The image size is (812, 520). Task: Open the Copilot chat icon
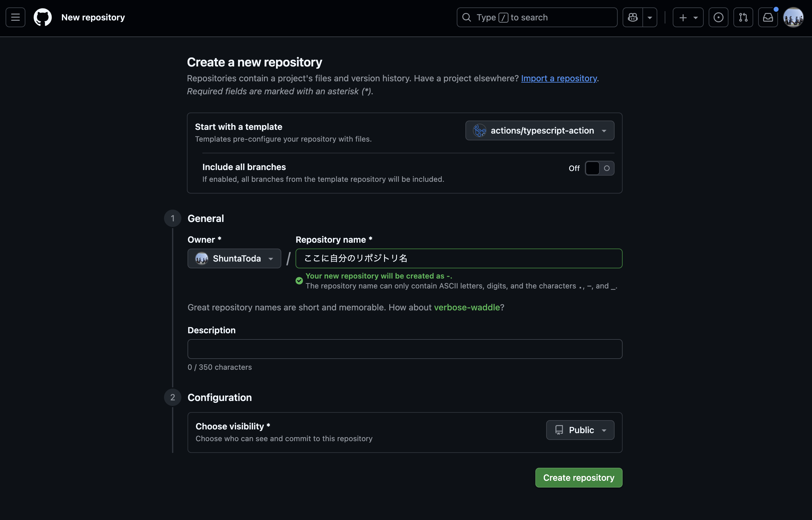pyautogui.click(x=633, y=17)
